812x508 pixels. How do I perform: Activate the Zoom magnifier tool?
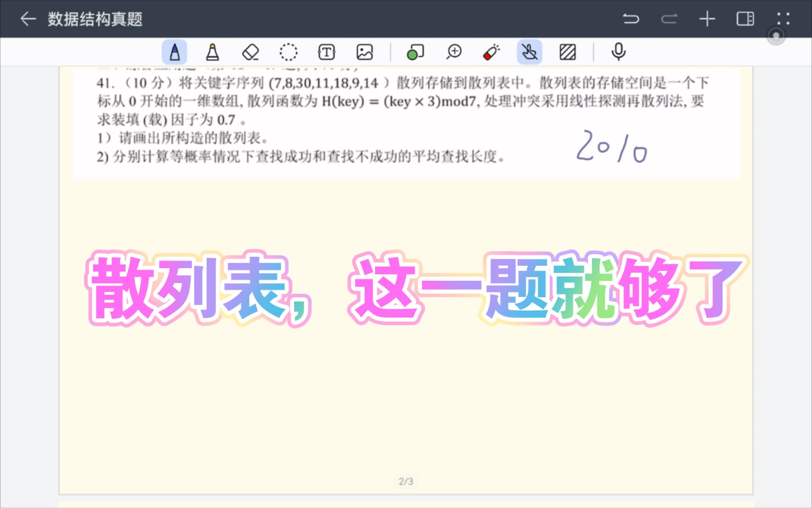454,52
